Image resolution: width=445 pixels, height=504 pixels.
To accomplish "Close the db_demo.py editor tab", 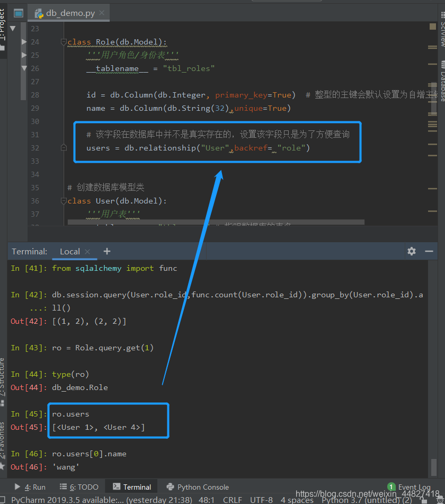I will pos(102,13).
